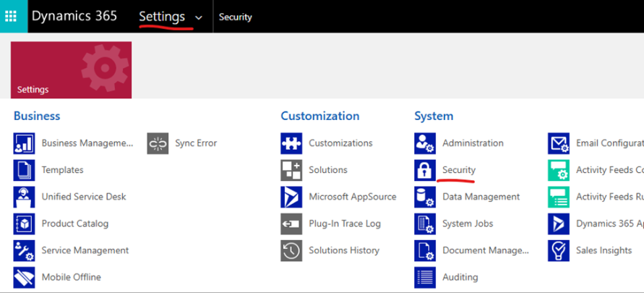Open the Solutions link
644x293 pixels.
(x=328, y=170)
